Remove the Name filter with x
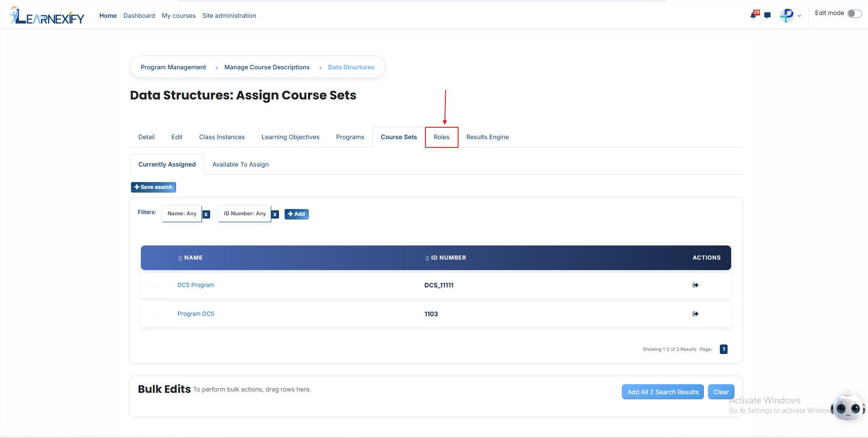Viewport: 868px width, 438px height. pos(207,214)
